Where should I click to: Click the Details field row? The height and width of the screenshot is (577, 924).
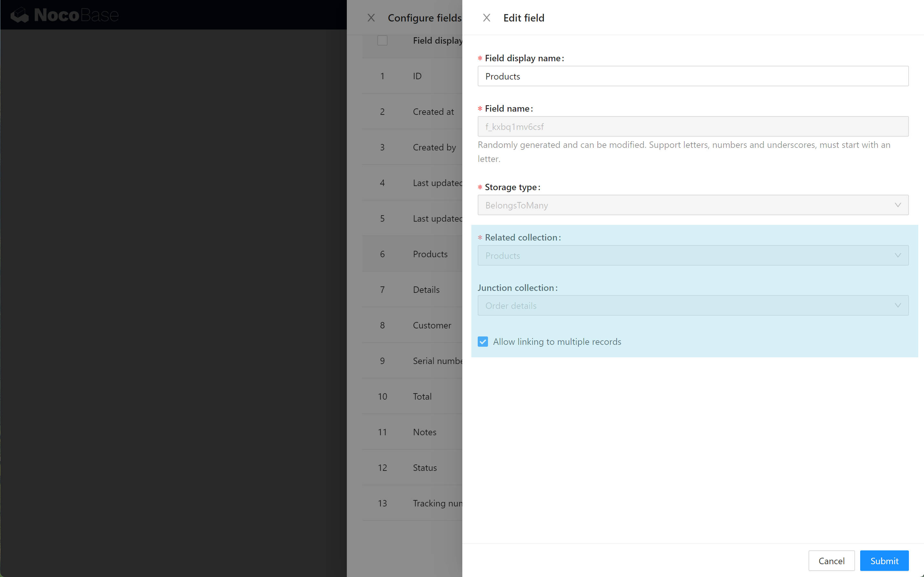426,290
